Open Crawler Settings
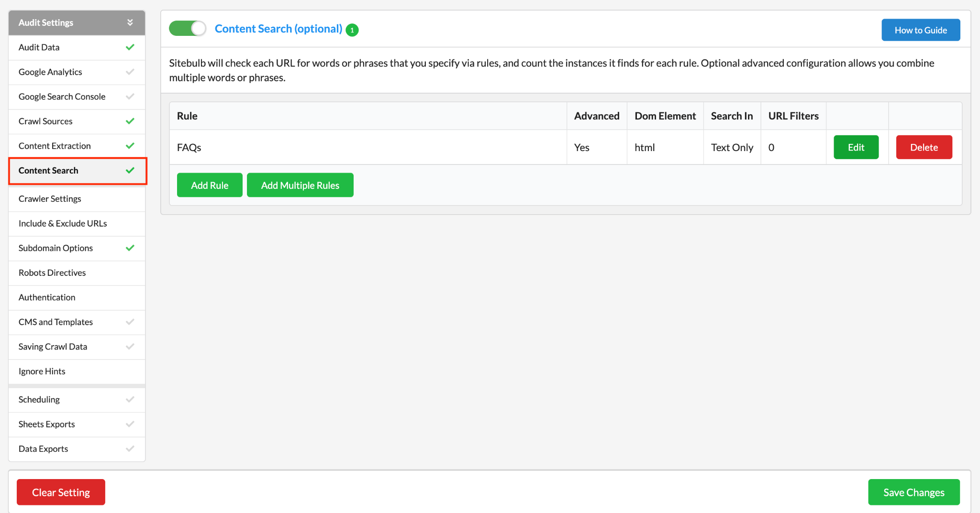 [x=77, y=199]
